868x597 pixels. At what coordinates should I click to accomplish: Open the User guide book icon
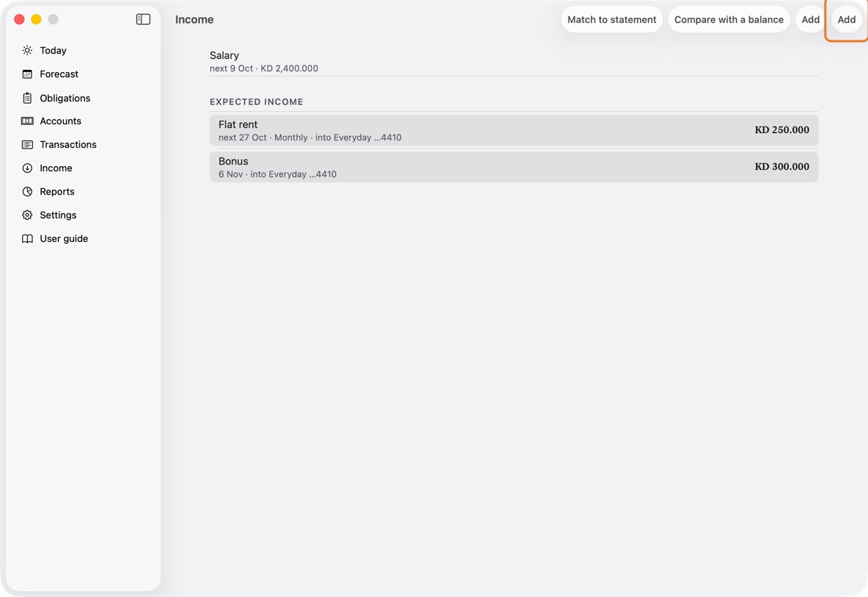coord(27,238)
